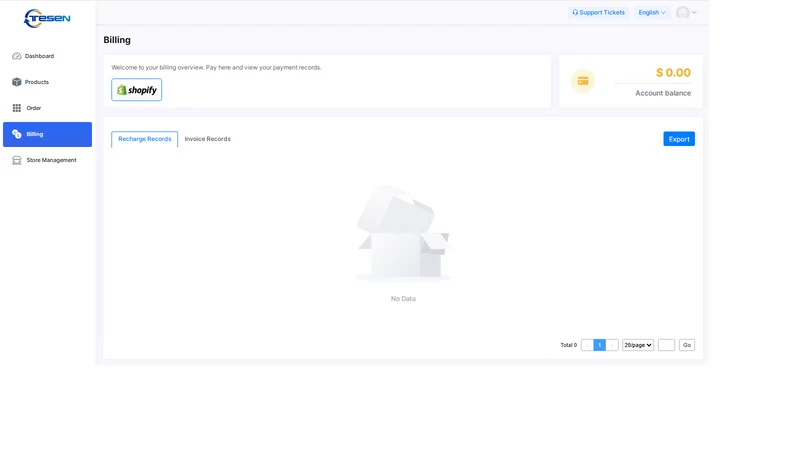Select page 1 in pagination
Viewport: 800px width, 450px height.
(599, 345)
